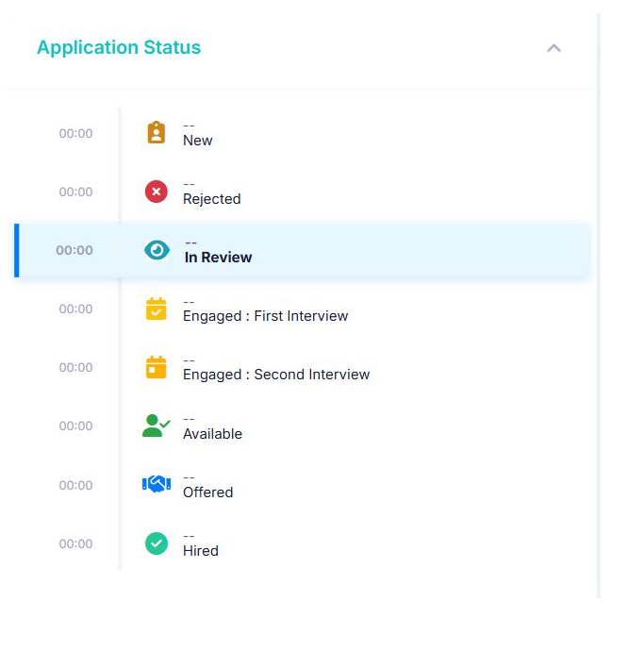644x668 pixels.
Task: Click the 00:00 time beside Hired
Action: [x=75, y=544]
